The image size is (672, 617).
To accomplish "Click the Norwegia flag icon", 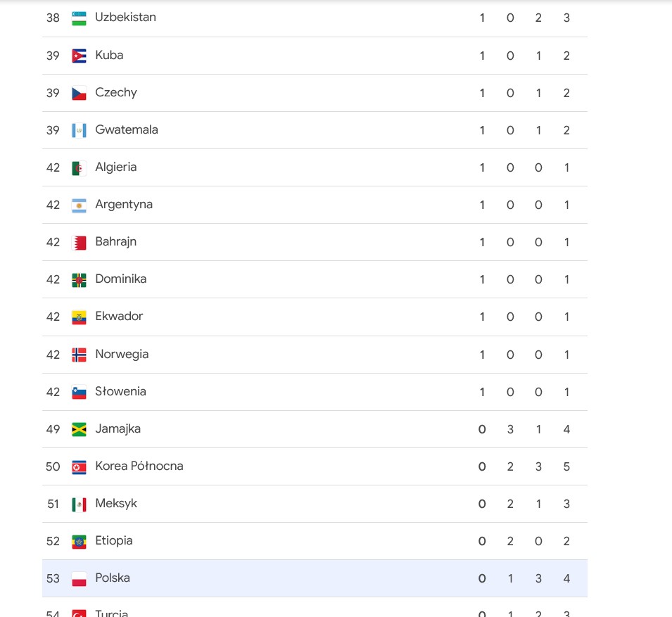I will click(x=79, y=355).
